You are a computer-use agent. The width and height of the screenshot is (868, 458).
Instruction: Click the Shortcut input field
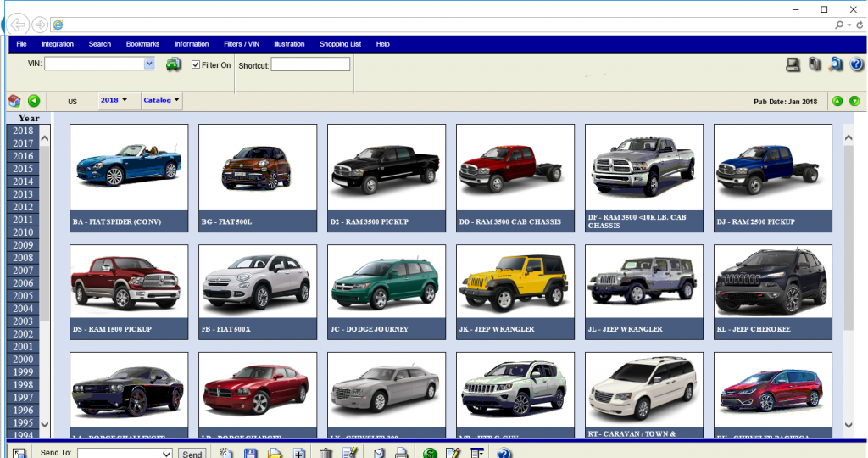(x=310, y=64)
